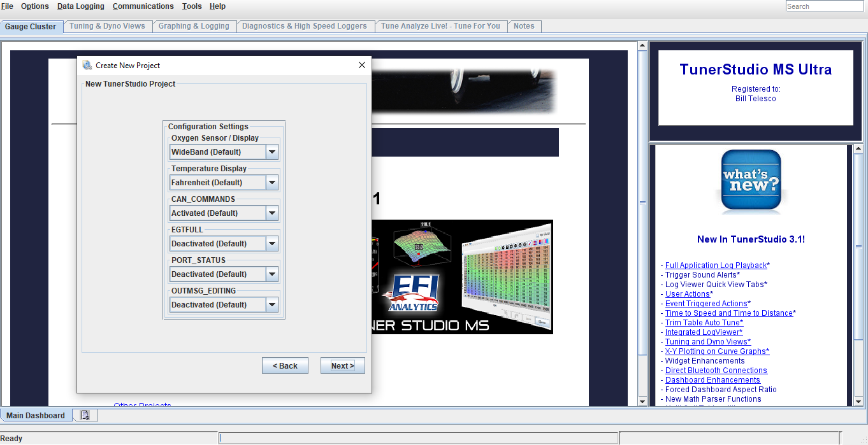868x445 pixels.
Task: Select the Main Dashboard tab
Action: click(x=36, y=415)
